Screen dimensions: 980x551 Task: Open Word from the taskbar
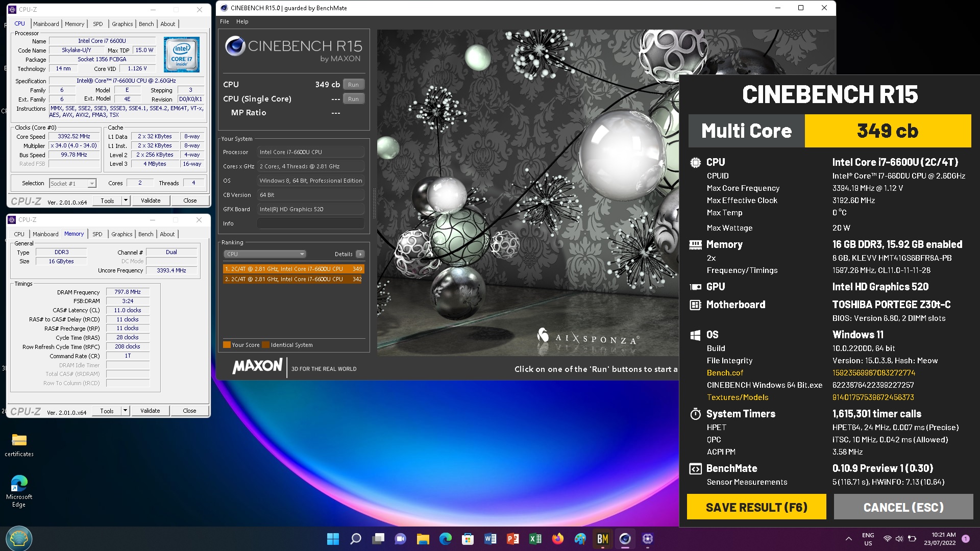(x=491, y=539)
